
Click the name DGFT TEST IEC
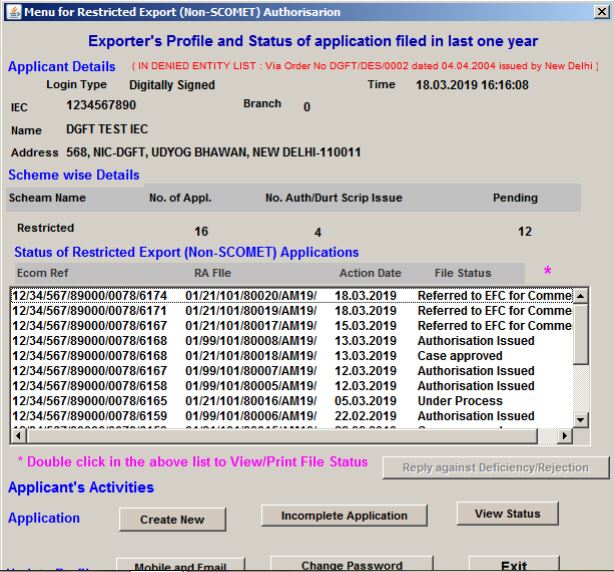coord(107,129)
